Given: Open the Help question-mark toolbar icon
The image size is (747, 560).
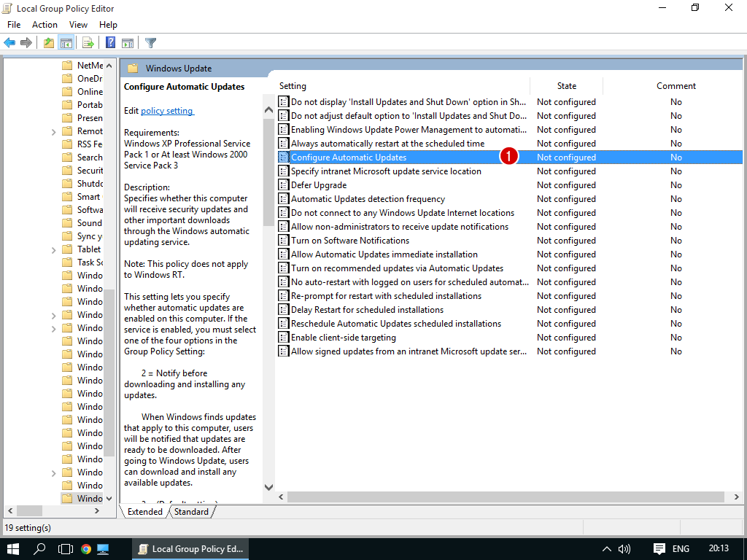Looking at the screenshot, I should pos(110,43).
